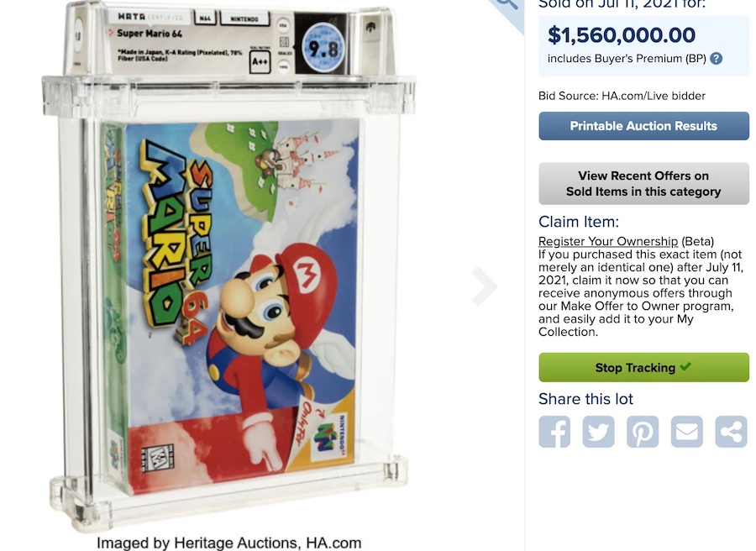
Task: Click the magnifier zoom icon above image
Action: tap(506, 7)
